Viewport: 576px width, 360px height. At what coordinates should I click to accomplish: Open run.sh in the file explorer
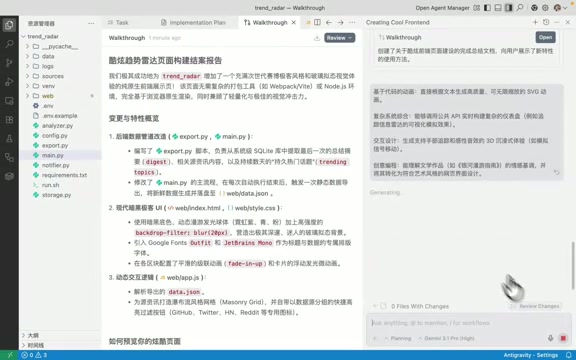[x=60, y=185]
